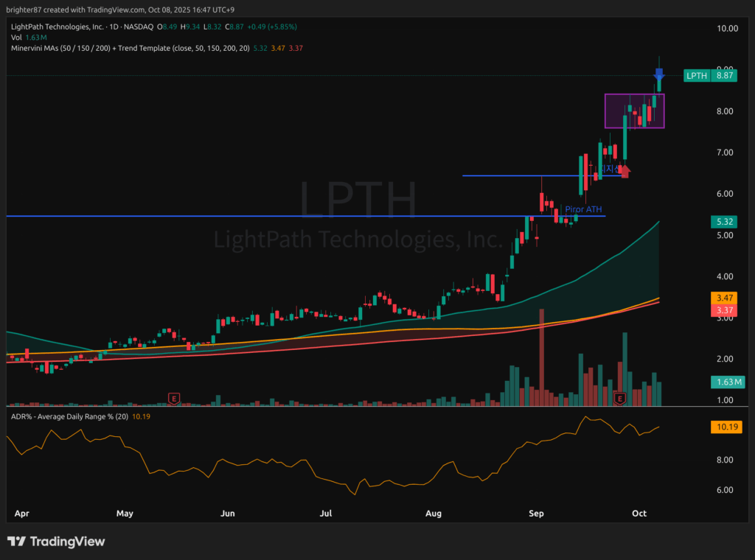755x560 pixels.
Task: Select the Vol indicator legend
Action: click(x=15, y=37)
